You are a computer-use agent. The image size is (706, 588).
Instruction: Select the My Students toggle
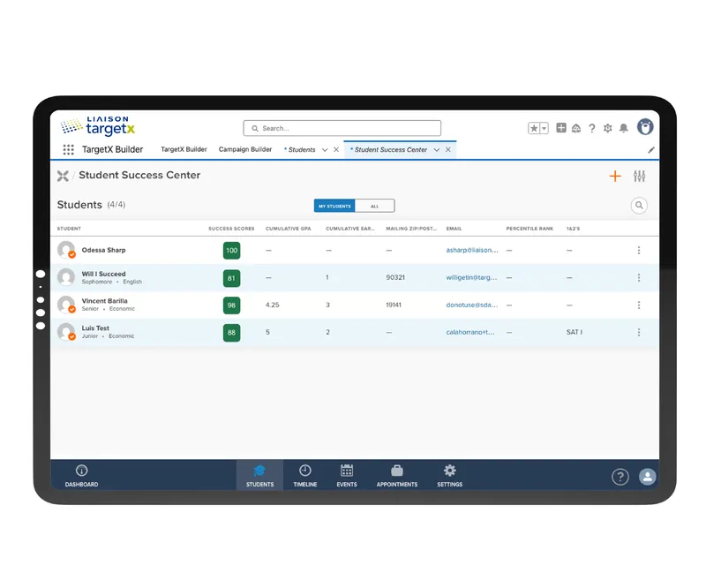coord(334,206)
